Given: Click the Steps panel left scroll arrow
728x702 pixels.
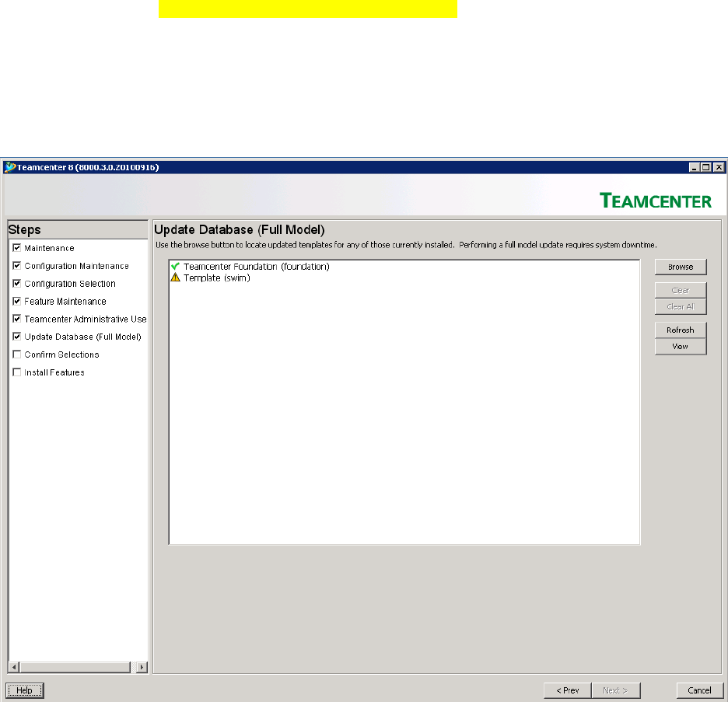Looking at the screenshot, I should (14, 667).
